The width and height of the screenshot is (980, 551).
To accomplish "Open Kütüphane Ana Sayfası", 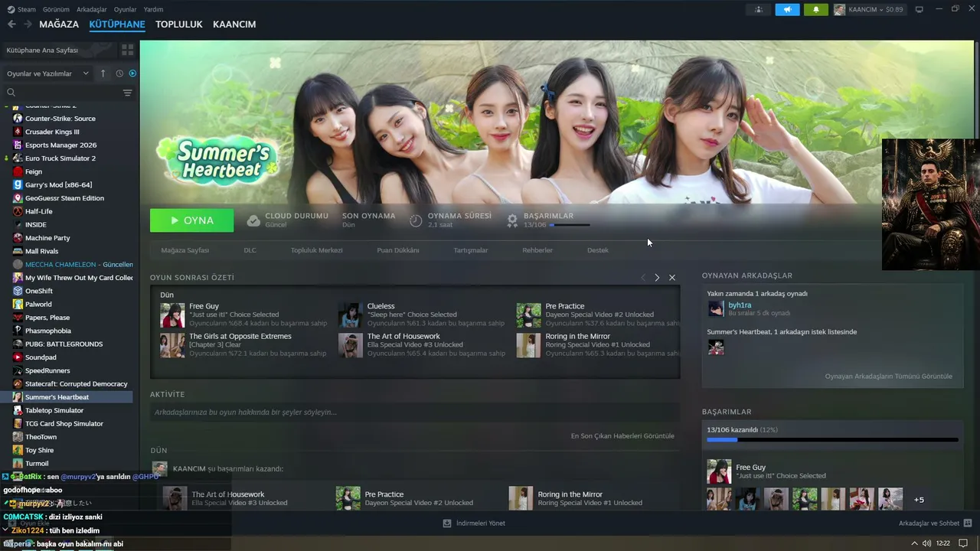I will click(59, 50).
